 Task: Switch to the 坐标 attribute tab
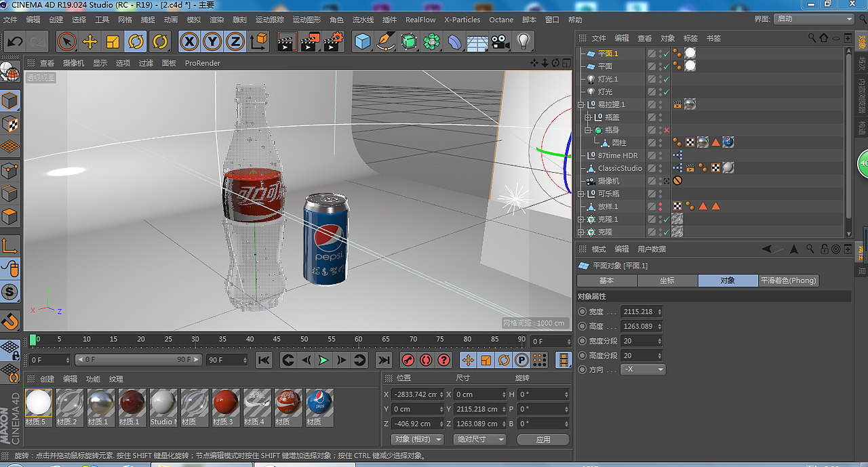tap(667, 280)
